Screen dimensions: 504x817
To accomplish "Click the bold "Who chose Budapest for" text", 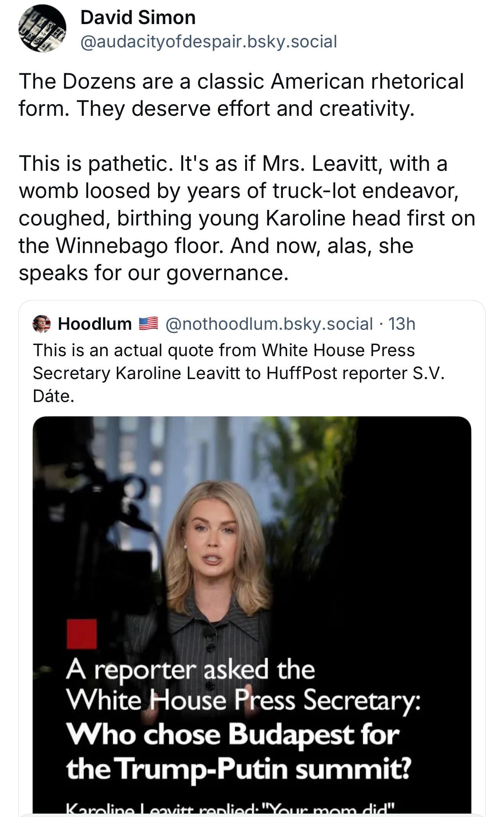I will 232,734.
